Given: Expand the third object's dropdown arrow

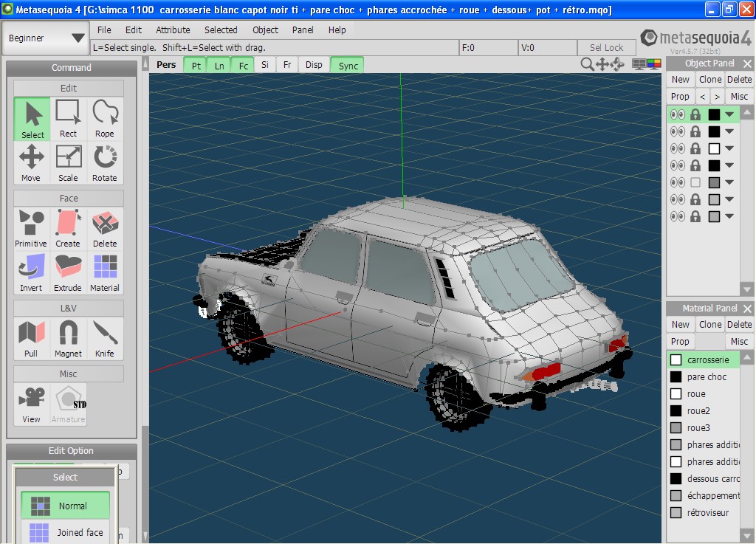Looking at the screenshot, I should point(729,148).
